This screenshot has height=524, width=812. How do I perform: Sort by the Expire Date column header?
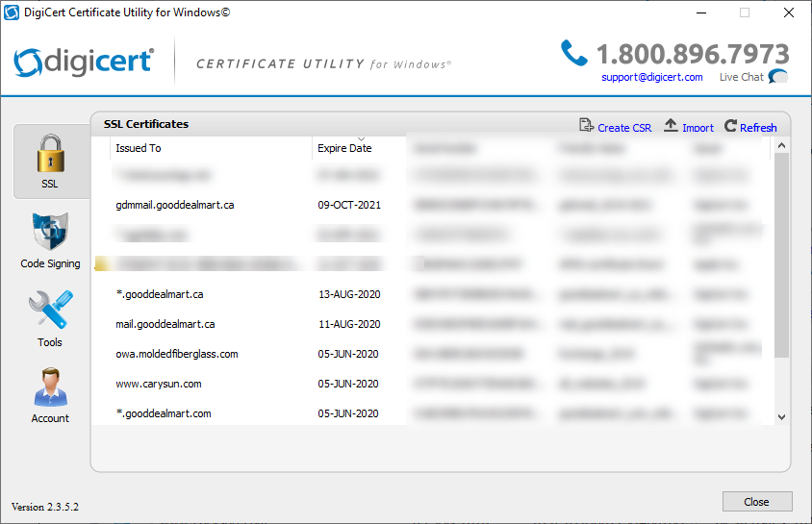click(x=359, y=148)
